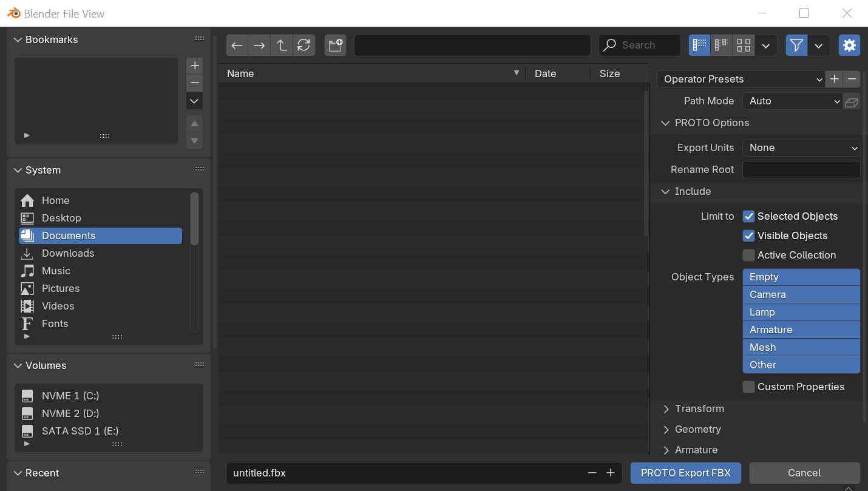Enable Active Collection checkbox

pos(749,256)
